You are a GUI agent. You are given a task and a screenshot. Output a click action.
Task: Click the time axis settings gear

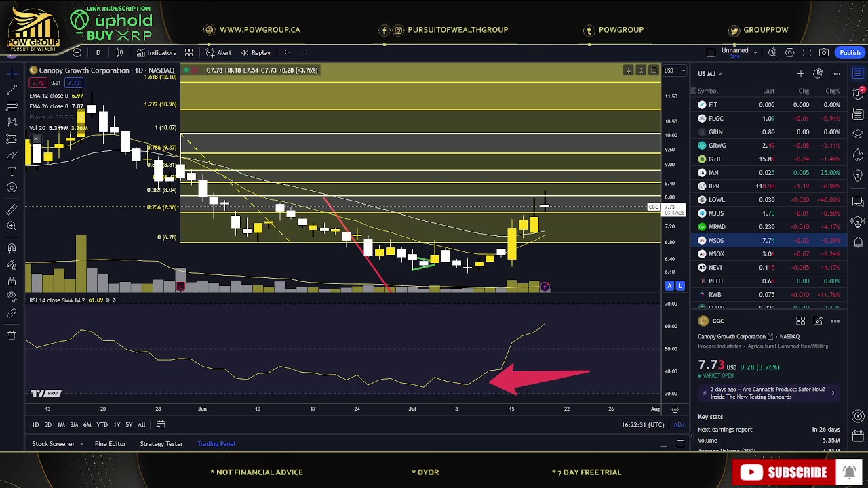point(675,409)
